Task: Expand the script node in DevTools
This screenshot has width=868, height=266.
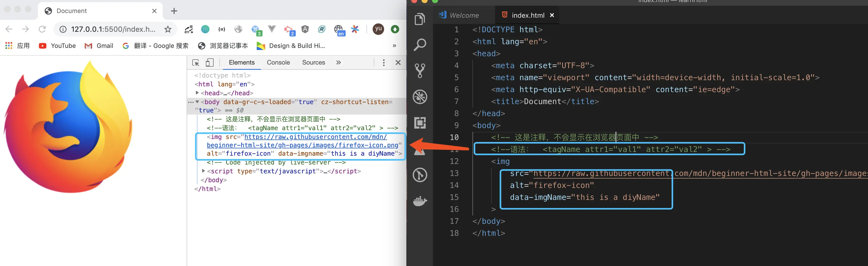Action: click(x=203, y=171)
